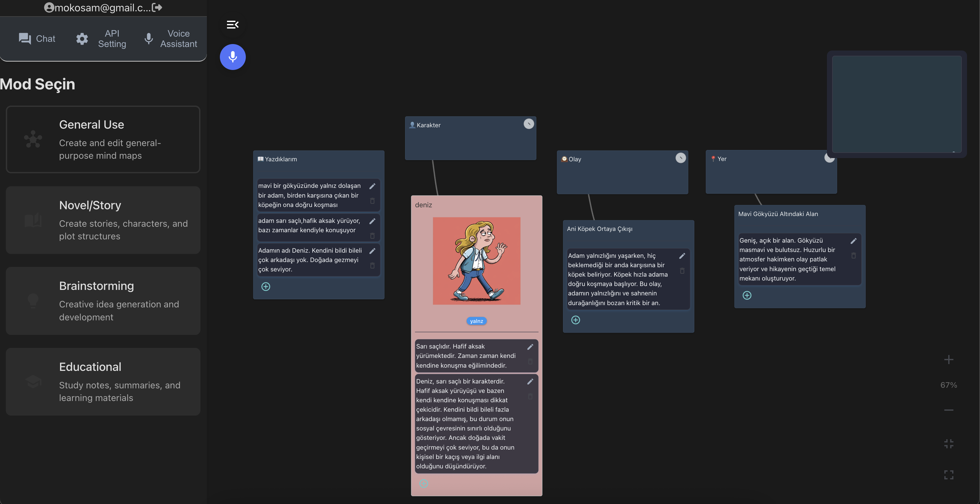Click the deniz character illustration thumbnail
980x504 pixels.
pos(476,261)
